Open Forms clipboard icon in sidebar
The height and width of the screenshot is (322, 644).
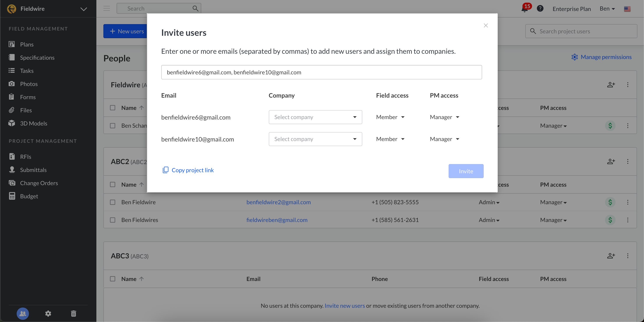11,97
